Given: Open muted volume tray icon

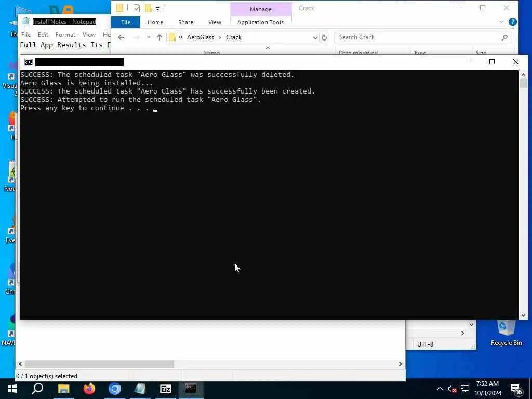Looking at the screenshot, I should coord(452,389).
